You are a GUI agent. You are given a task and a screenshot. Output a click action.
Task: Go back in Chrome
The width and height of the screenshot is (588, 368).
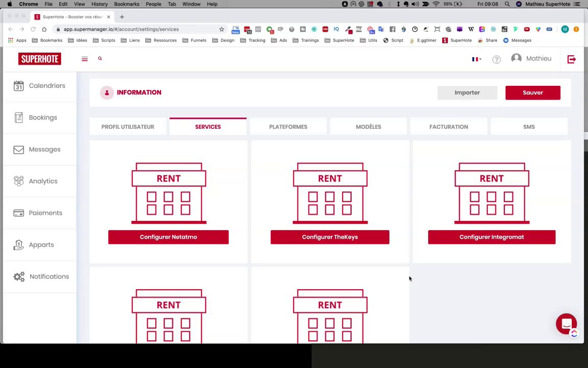click(11, 29)
